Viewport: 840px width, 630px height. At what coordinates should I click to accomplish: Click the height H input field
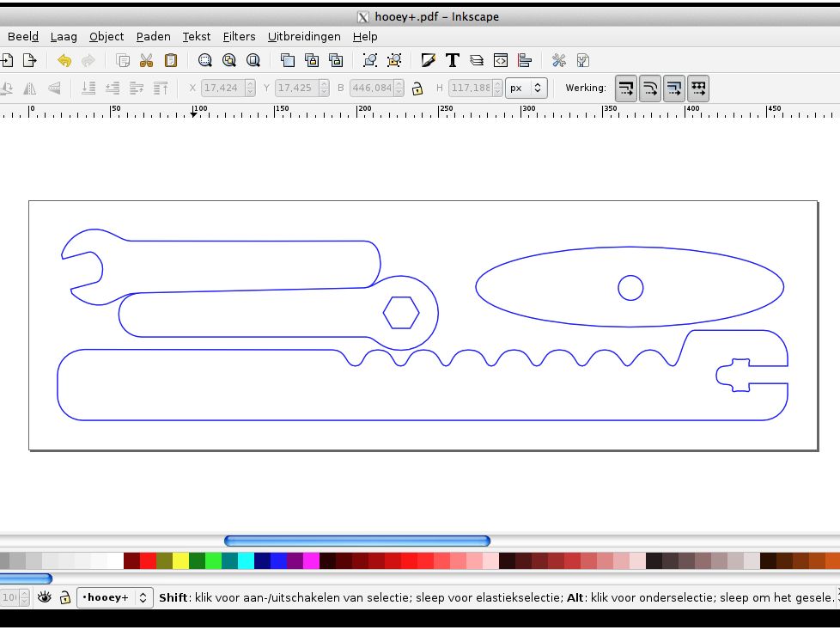tap(471, 88)
